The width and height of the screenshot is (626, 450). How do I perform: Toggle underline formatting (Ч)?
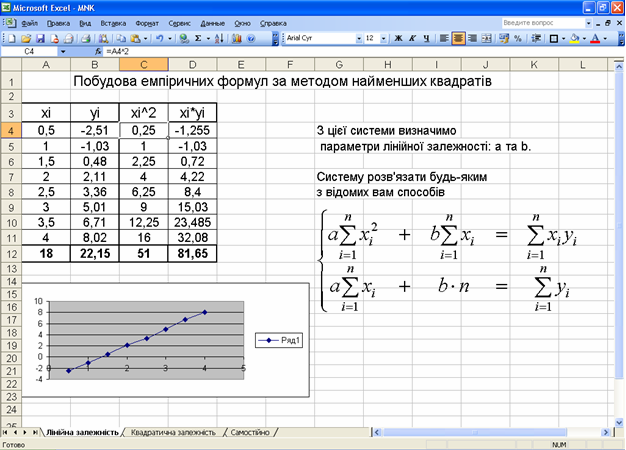(x=426, y=38)
